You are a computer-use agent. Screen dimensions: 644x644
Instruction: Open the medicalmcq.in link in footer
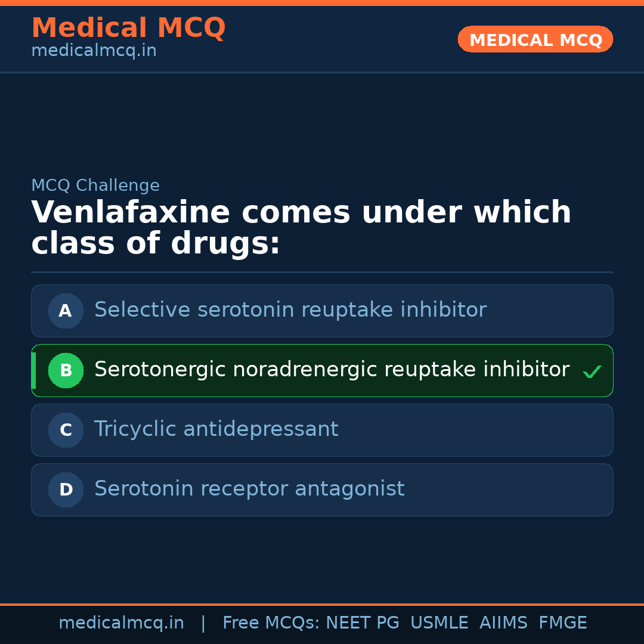pos(121,623)
